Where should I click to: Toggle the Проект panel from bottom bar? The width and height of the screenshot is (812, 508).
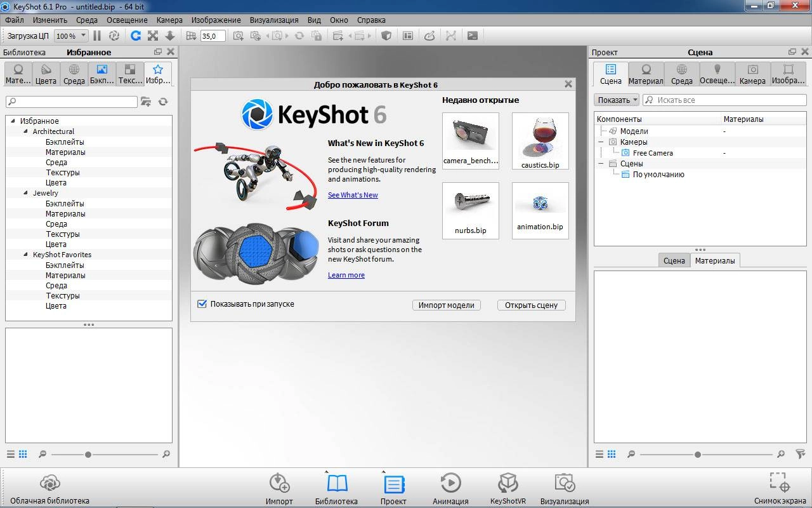(393, 489)
